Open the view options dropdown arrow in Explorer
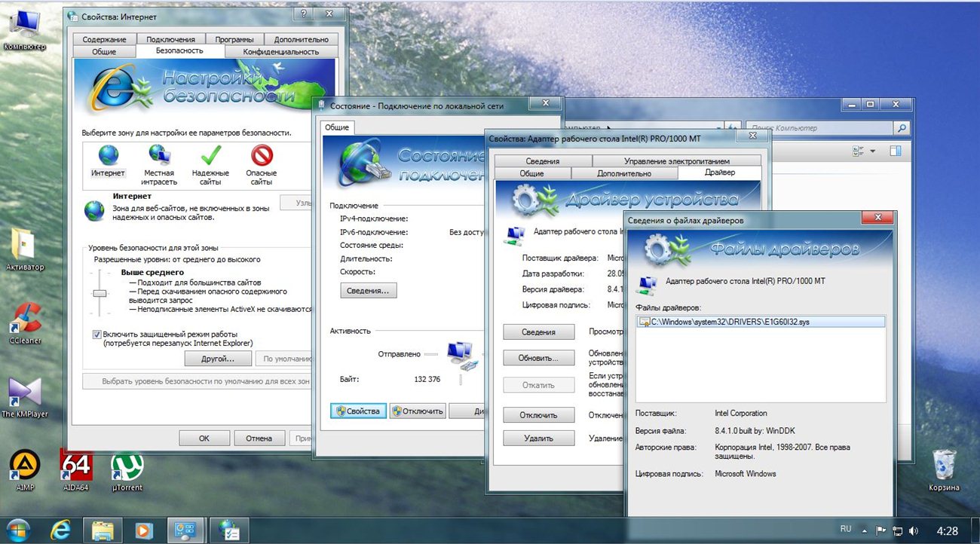This screenshot has width=980, height=544. click(873, 151)
